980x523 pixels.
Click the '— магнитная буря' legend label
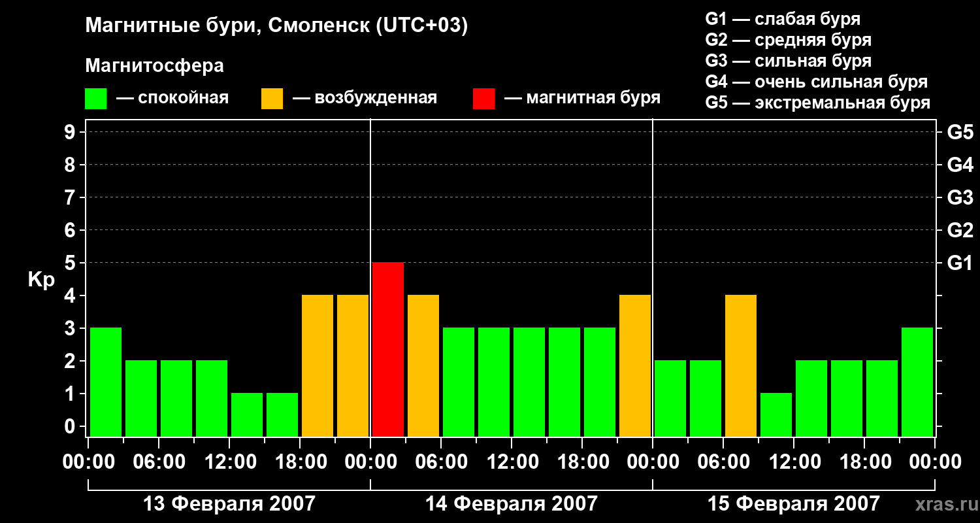click(x=583, y=99)
